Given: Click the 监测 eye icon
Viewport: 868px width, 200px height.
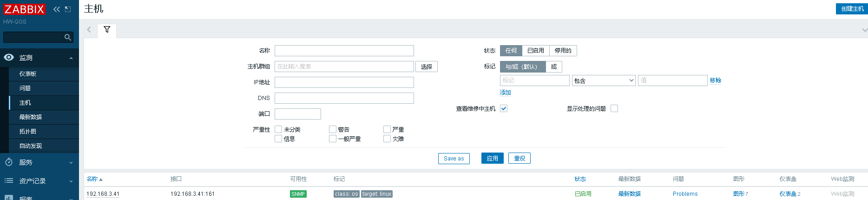Looking at the screenshot, I should pos(9,58).
